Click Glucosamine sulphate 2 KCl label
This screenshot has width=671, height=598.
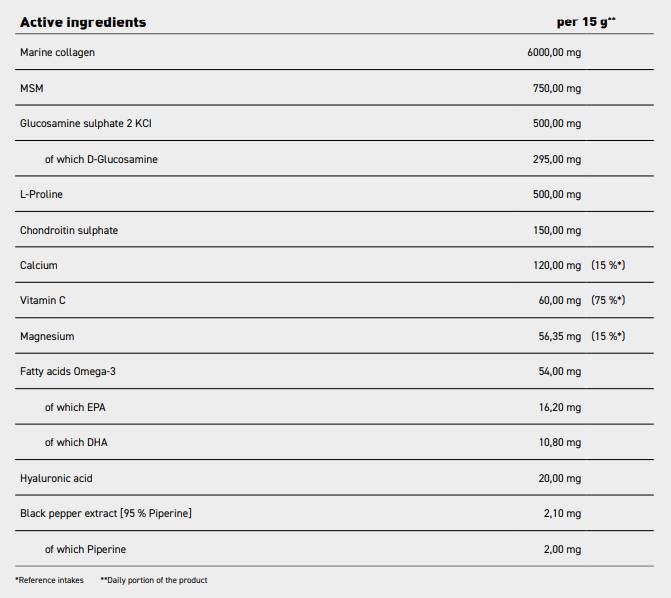85,123
